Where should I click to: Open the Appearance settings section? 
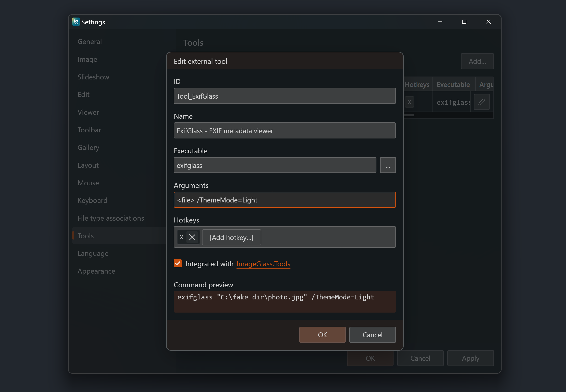(x=96, y=271)
